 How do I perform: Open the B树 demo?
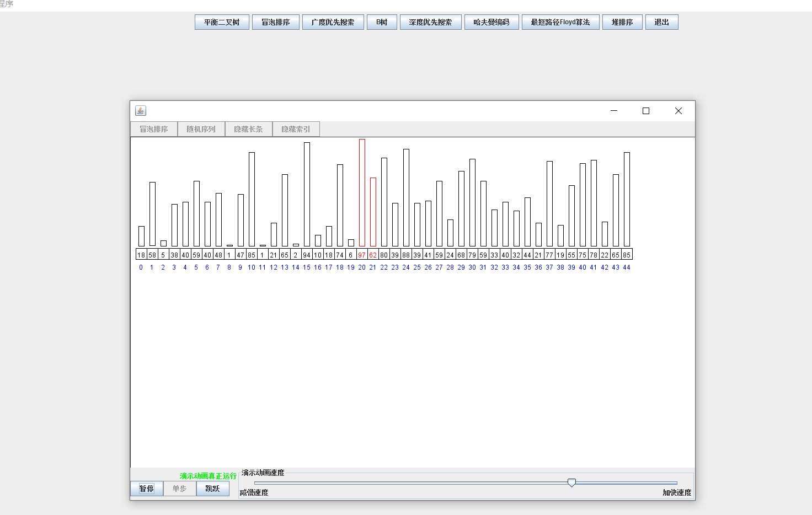click(x=382, y=22)
